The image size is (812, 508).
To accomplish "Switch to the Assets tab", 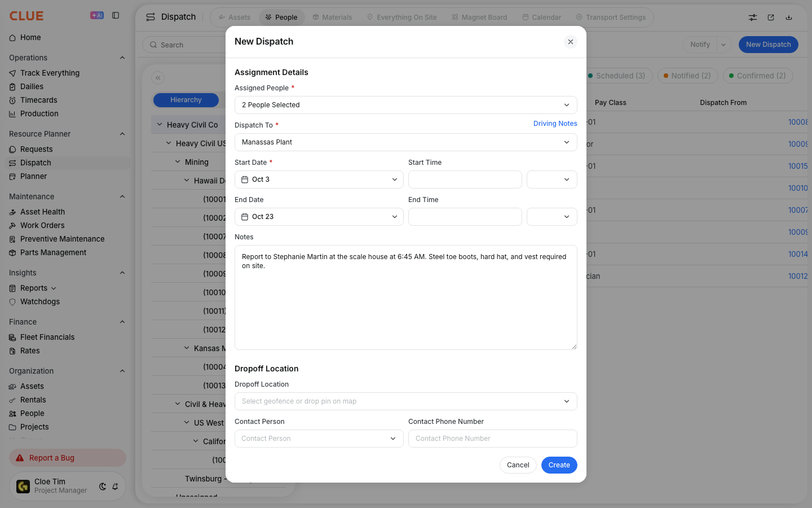I will click(x=235, y=17).
